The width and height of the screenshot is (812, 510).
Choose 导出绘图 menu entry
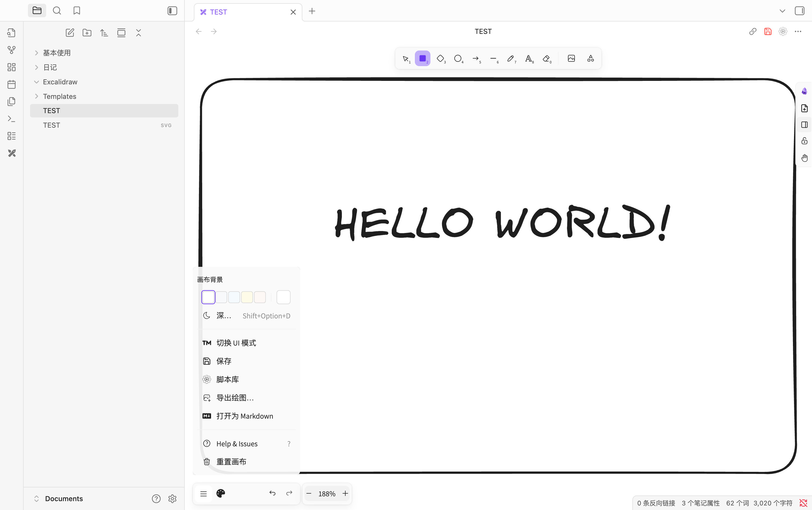235,398
